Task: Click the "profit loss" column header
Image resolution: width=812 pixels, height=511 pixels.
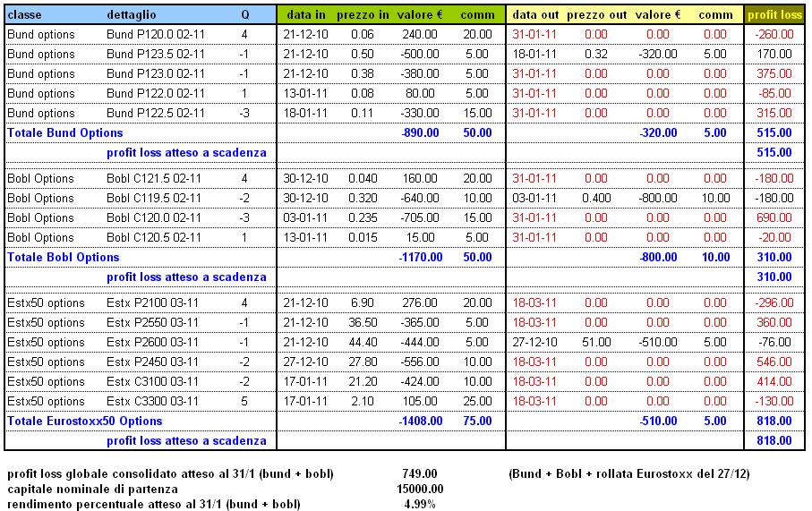Action: point(774,14)
